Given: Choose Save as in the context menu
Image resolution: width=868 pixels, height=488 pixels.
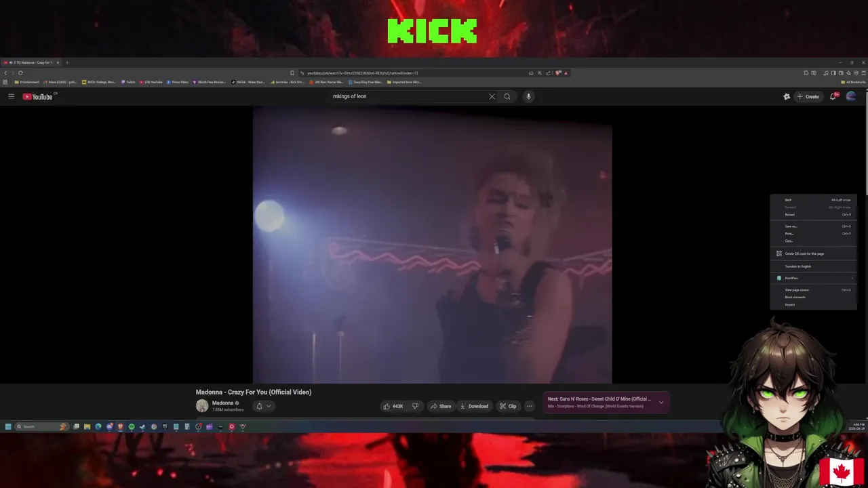Looking at the screenshot, I should coord(813,226).
